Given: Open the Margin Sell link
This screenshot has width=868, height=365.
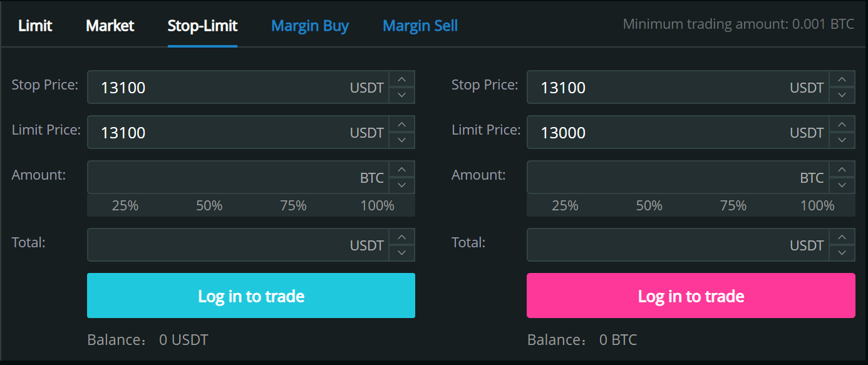Looking at the screenshot, I should click(x=420, y=26).
